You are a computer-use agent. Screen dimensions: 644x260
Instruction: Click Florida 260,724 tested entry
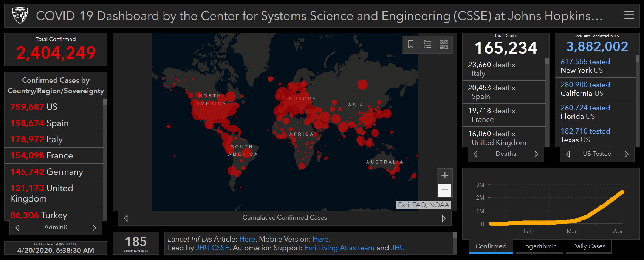596,112
